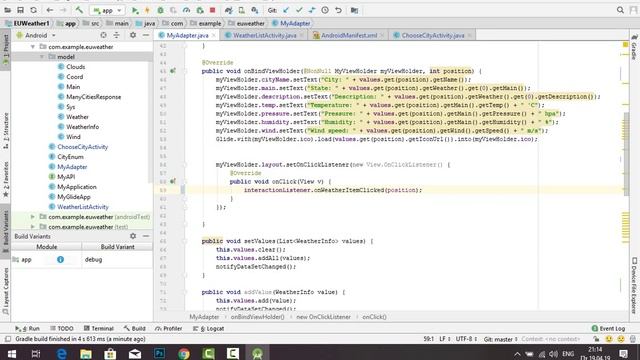This screenshot has width=640, height=360.
Task: Switch to the WeatherListActivity.java tab
Action: [264, 36]
